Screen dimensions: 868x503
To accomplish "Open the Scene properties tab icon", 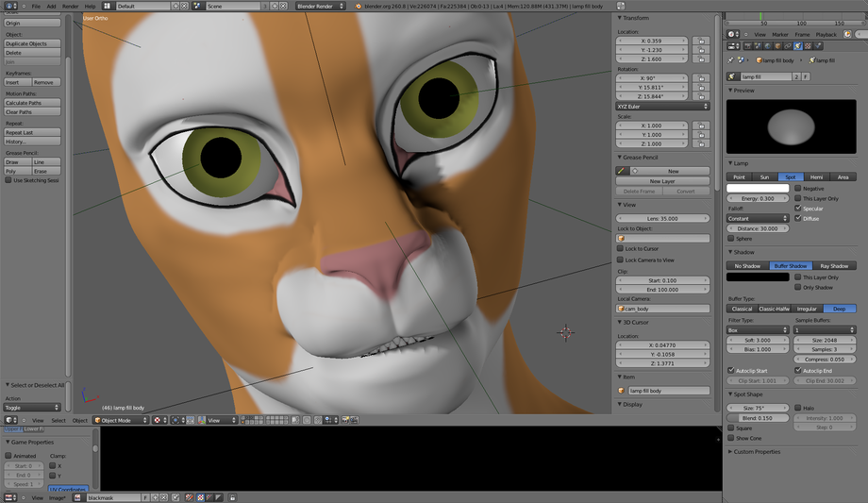I will click(x=759, y=46).
